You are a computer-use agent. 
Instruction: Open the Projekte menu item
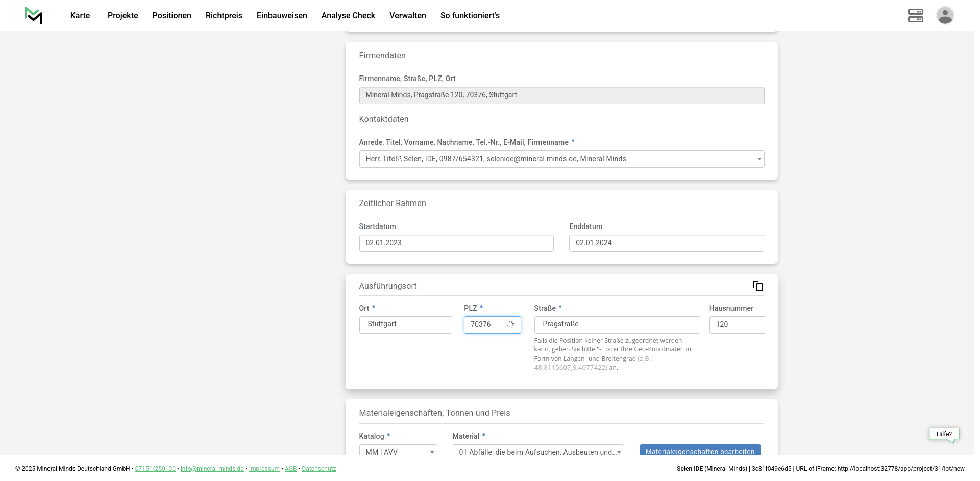[x=122, y=16]
